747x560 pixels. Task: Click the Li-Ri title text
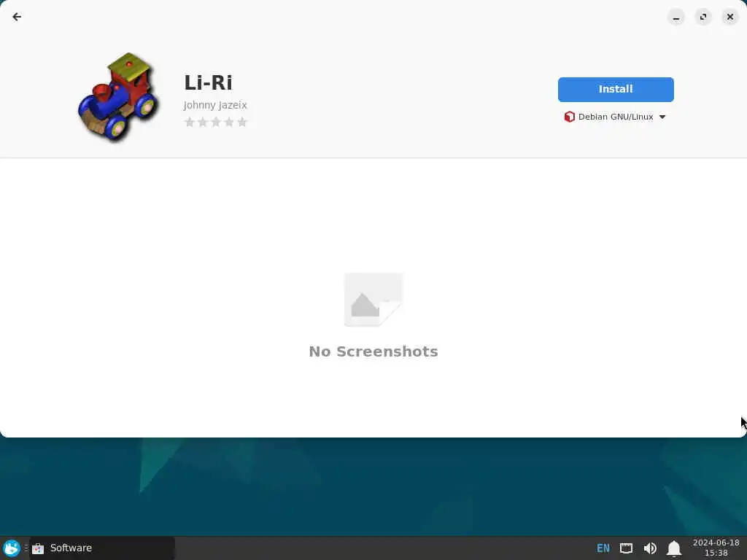point(208,82)
